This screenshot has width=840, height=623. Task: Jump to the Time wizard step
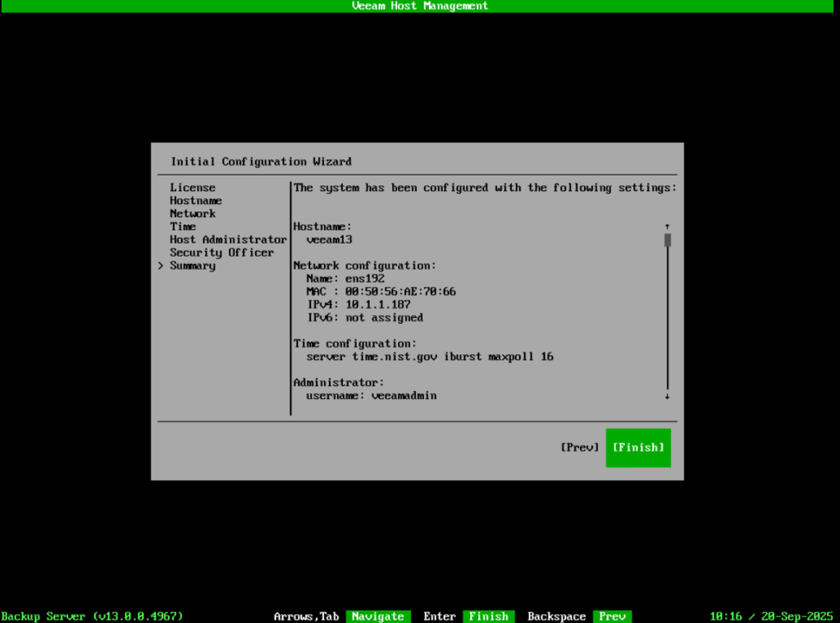click(183, 227)
